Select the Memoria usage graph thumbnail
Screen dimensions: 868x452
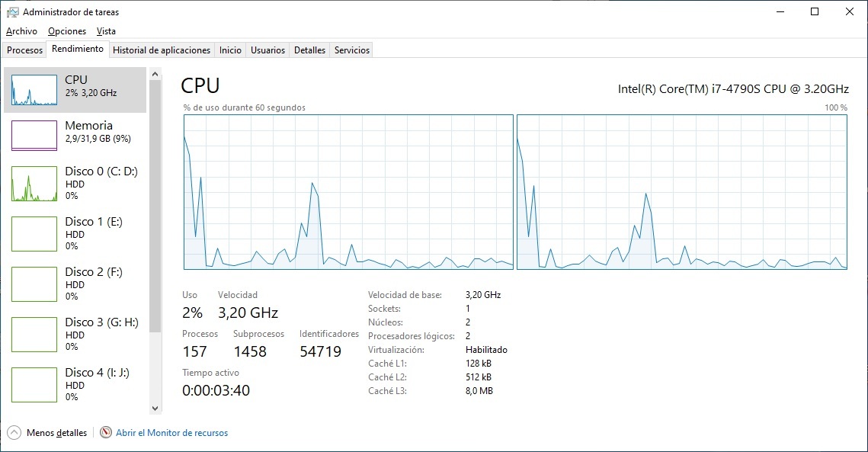pos(34,136)
